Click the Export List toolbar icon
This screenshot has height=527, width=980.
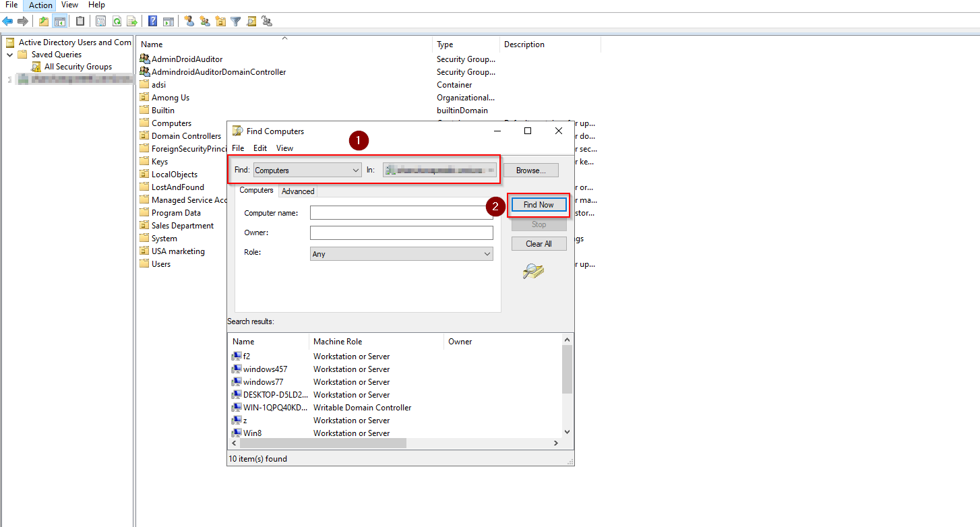[x=132, y=21]
